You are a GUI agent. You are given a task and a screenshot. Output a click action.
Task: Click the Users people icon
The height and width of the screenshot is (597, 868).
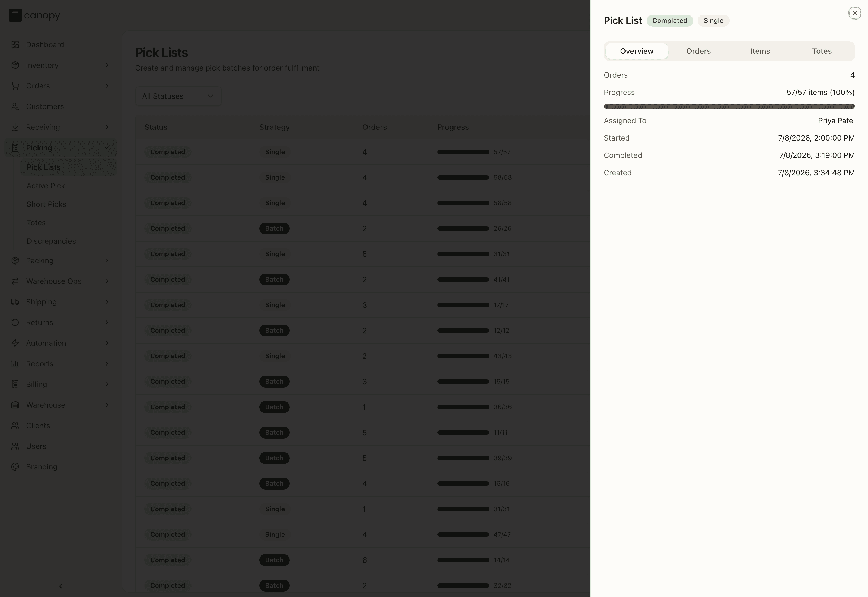click(15, 446)
